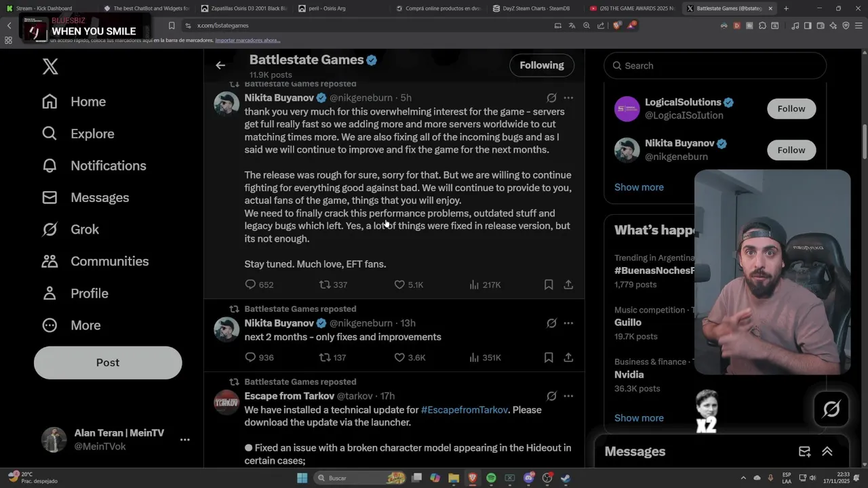Viewport: 868px width, 488px height.
Task: Open Grok actions on Escape from Tarkov post
Action: point(551,396)
